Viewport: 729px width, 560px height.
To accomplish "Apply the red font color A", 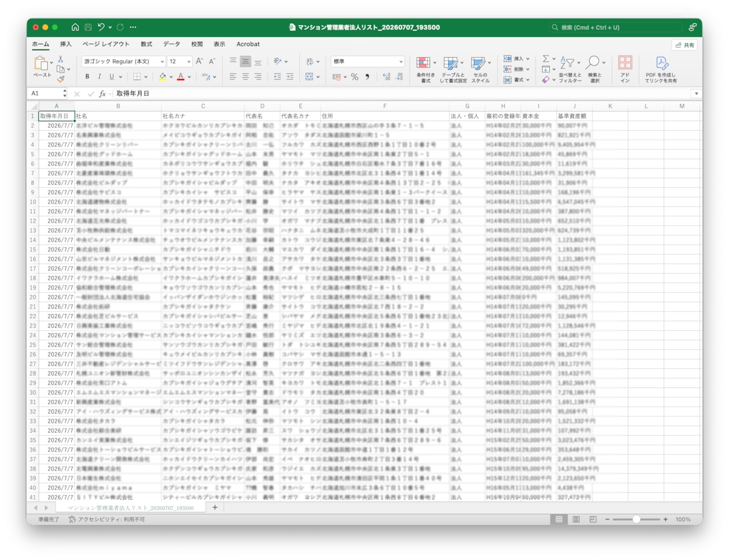I will tap(180, 76).
